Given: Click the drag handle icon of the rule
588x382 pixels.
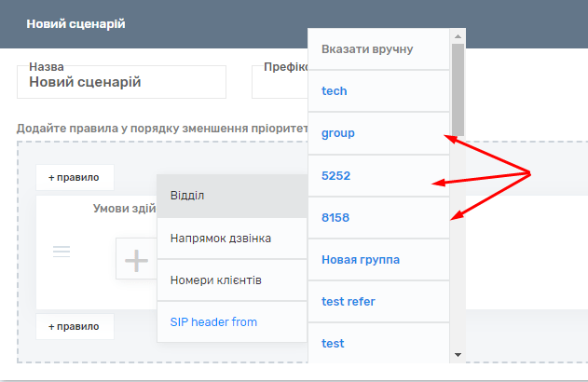Looking at the screenshot, I should (62, 252).
